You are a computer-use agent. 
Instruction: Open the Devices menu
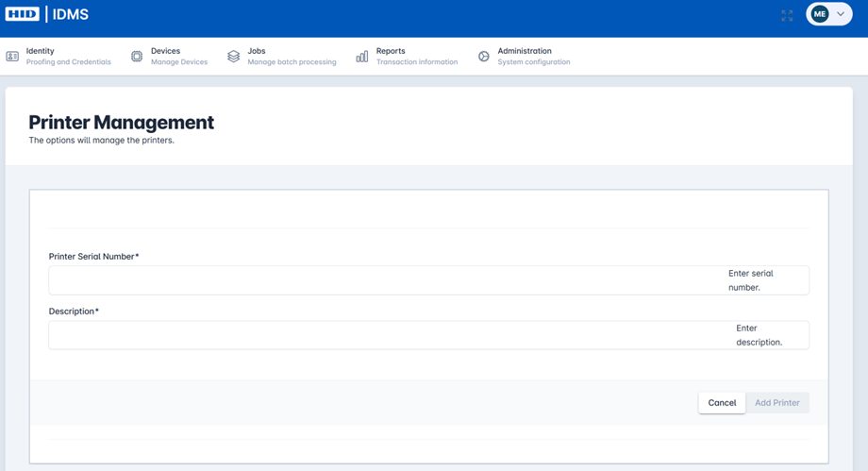(170, 56)
